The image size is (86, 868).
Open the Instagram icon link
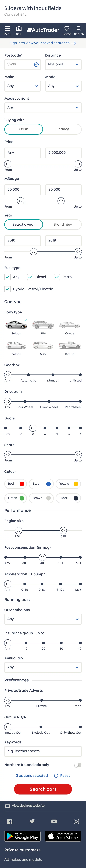(76, 821)
